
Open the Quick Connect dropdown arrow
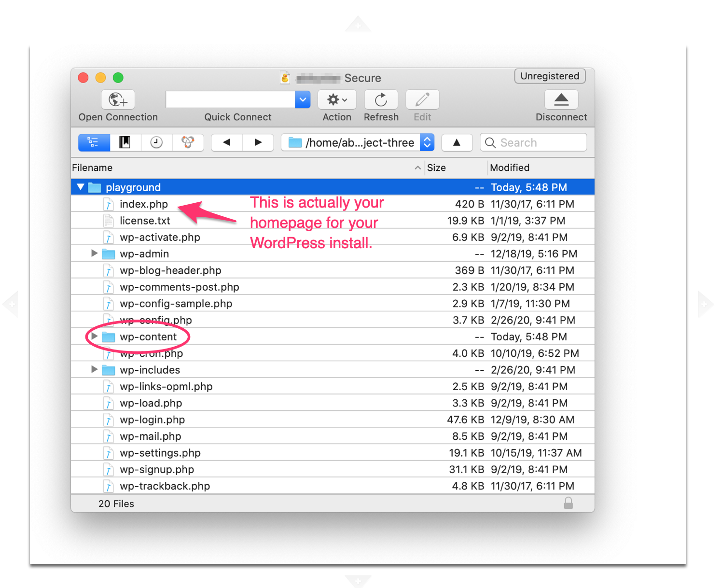[303, 100]
